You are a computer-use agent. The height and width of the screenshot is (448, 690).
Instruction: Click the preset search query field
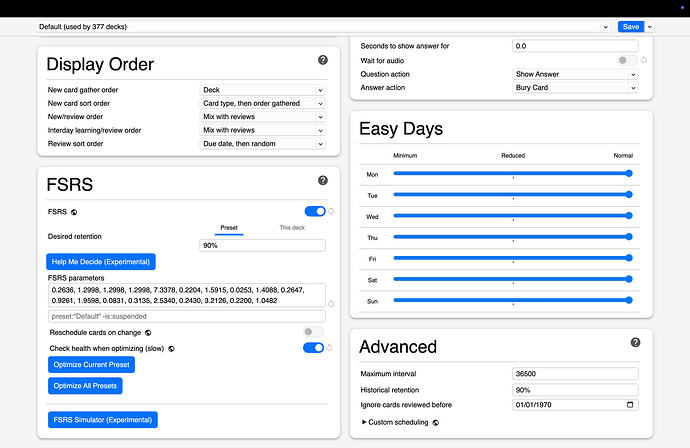coord(187,316)
